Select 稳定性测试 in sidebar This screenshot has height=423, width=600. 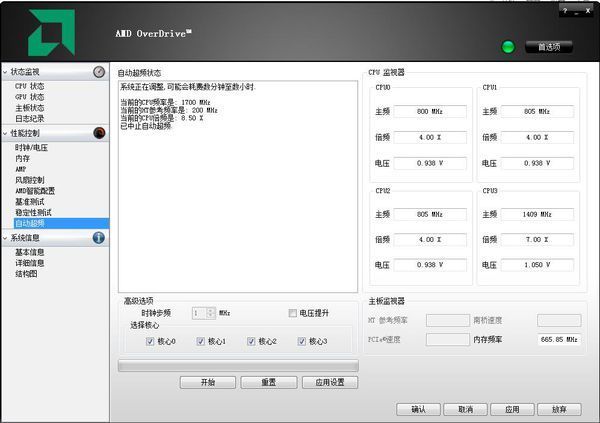[x=33, y=212]
